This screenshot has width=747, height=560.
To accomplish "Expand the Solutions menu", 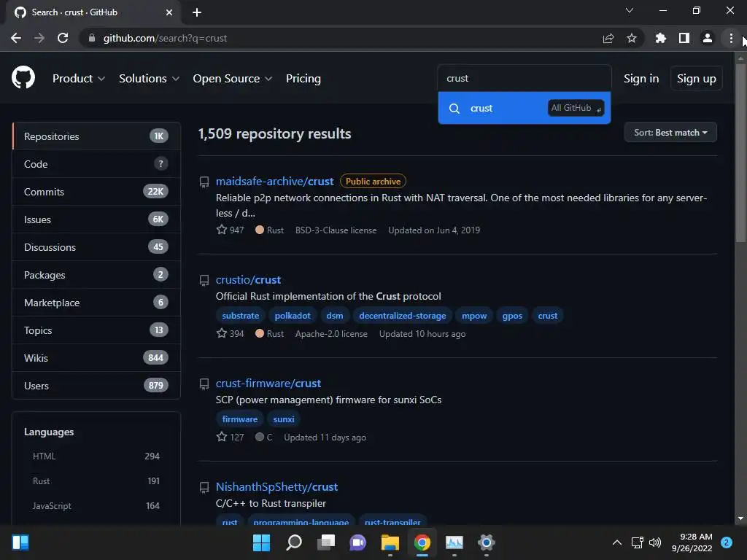I will tap(149, 79).
